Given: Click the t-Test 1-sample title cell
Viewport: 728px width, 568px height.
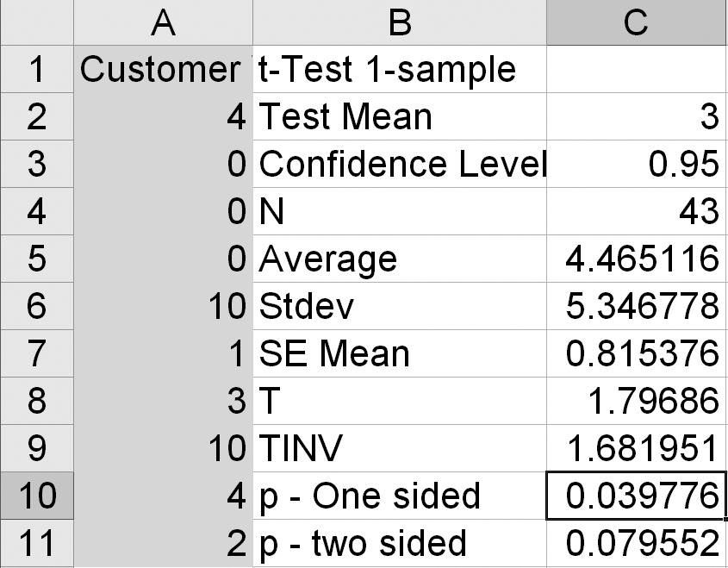Looking at the screenshot, I should (399, 69).
